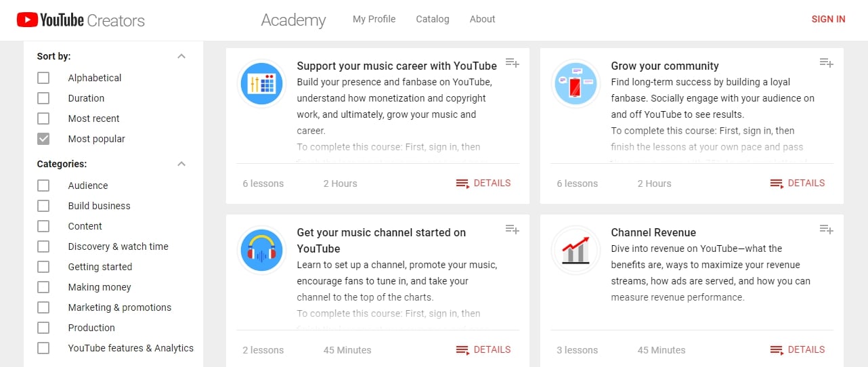Click the Support your music career course icon
The width and height of the screenshot is (868, 367).
coord(261,83)
